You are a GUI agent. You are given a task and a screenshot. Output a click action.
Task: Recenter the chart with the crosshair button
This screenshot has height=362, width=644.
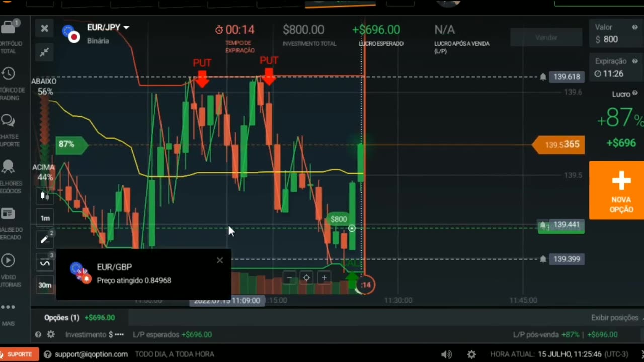(306, 277)
